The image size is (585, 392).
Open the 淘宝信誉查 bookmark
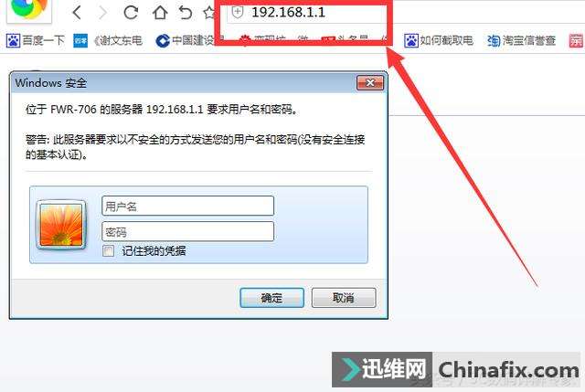(x=522, y=40)
